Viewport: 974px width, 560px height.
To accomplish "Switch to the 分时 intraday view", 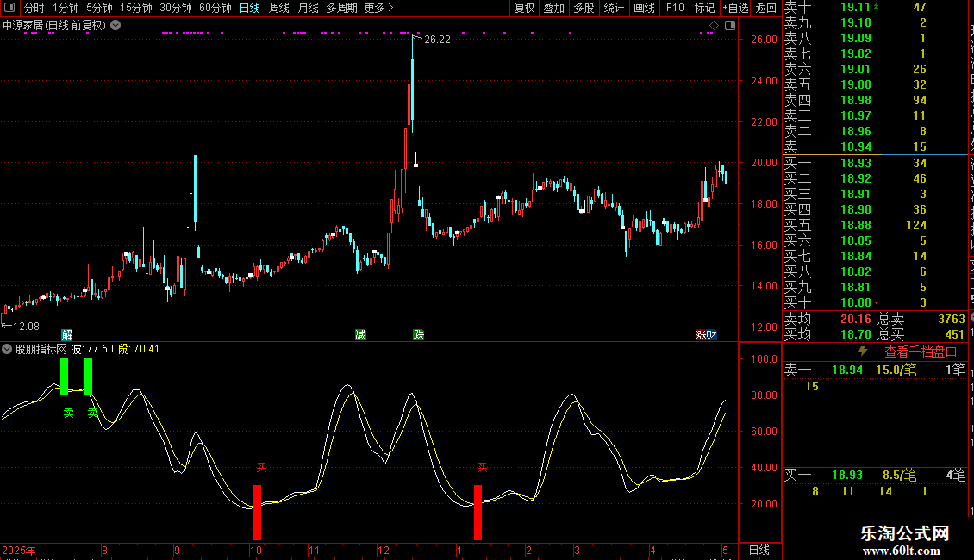I will tap(34, 8).
